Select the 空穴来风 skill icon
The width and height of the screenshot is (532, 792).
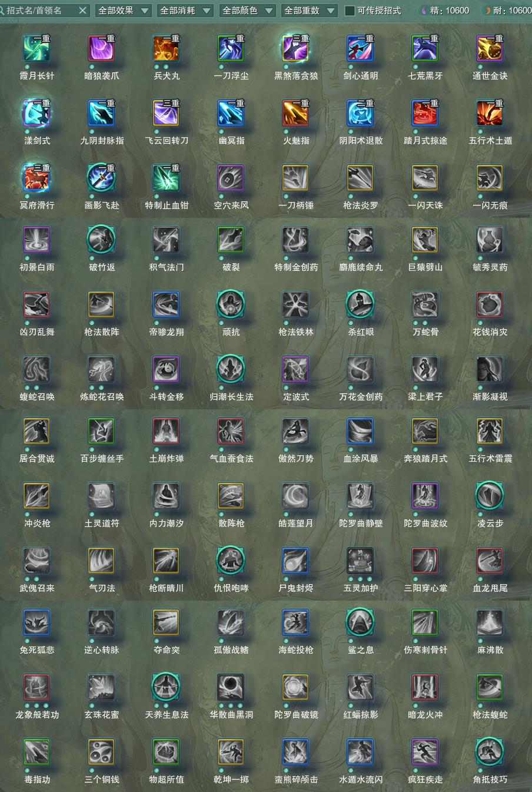pyautogui.click(x=231, y=178)
